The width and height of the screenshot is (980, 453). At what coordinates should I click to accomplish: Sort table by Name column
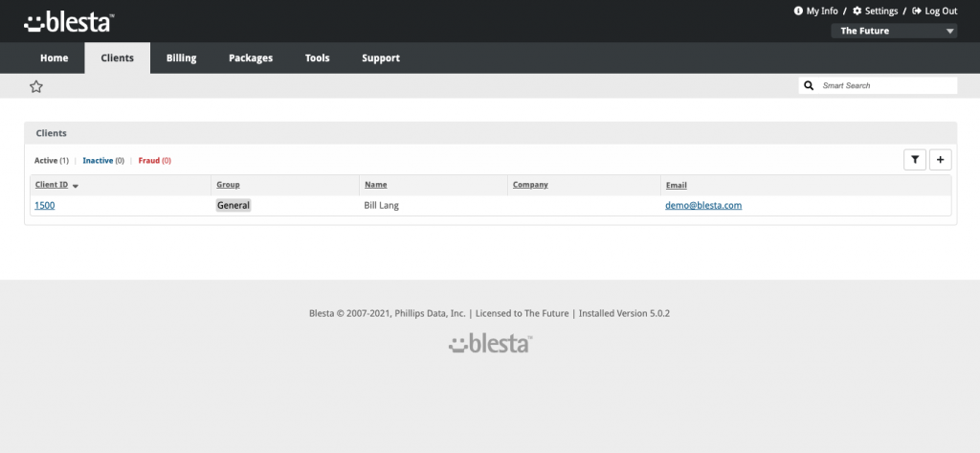[x=375, y=185]
